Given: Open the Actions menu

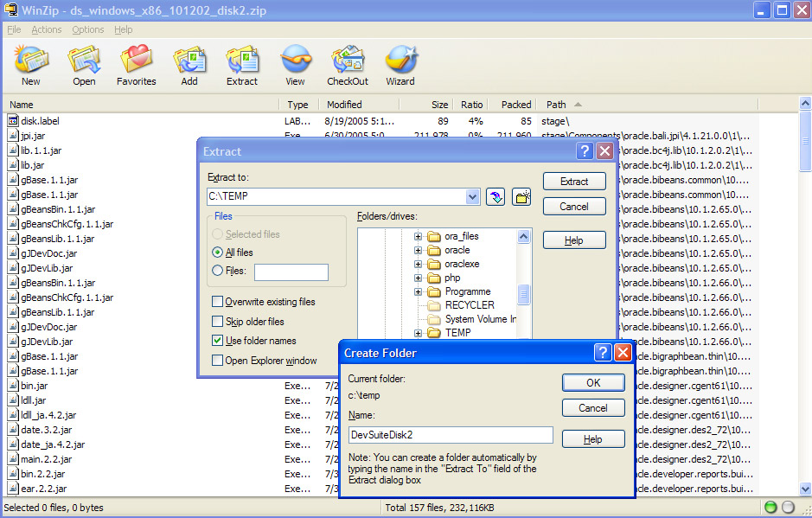Looking at the screenshot, I should [x=47, y=29].
